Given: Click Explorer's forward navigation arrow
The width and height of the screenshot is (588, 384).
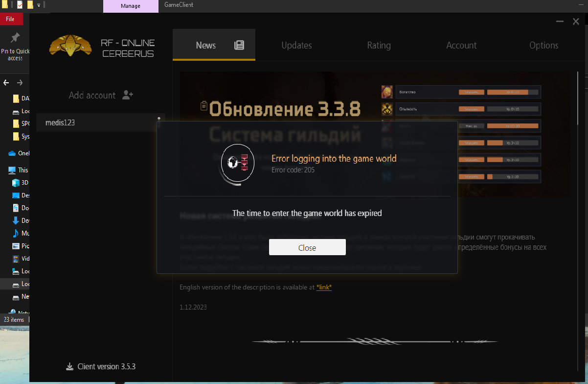Looking at the screenshot, I should [20, 82].
